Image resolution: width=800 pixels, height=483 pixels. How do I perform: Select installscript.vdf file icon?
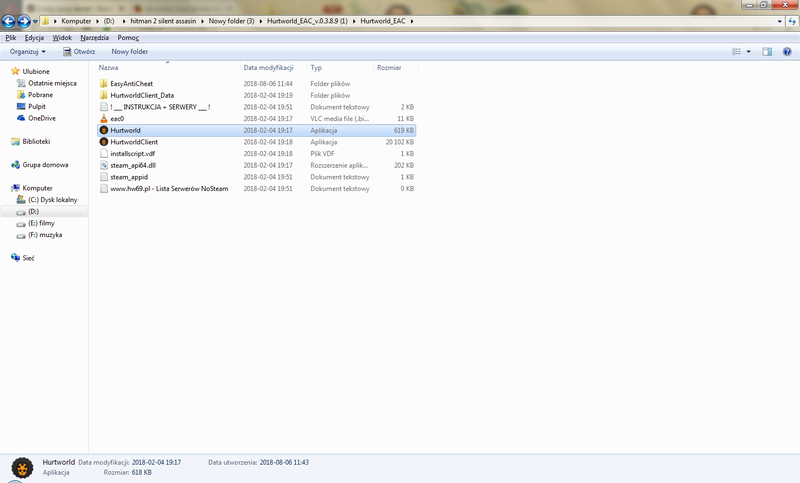104,154
